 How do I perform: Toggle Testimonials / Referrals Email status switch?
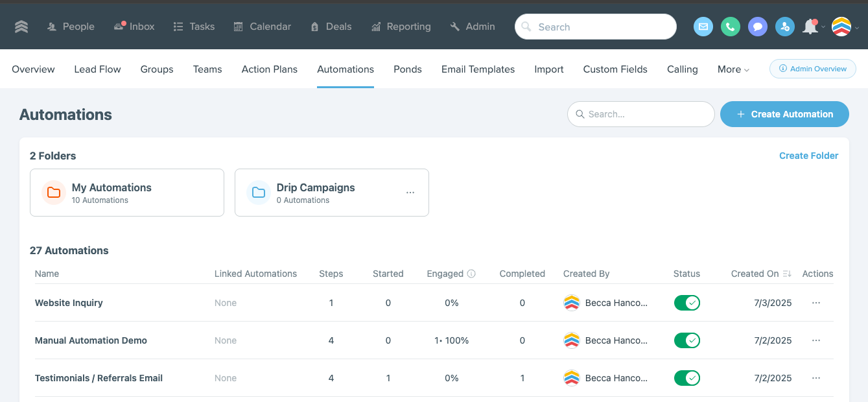pyautogui.click(x=686, y=378)
